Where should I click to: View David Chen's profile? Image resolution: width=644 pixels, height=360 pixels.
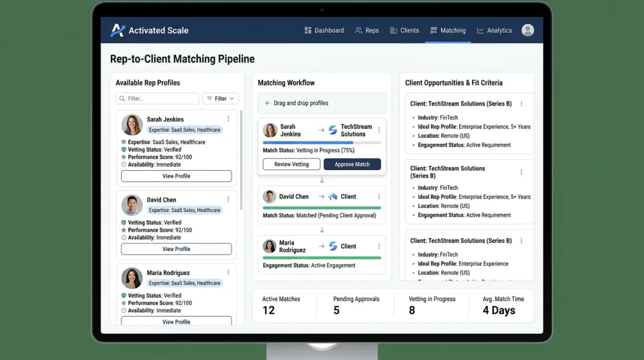pyautogui.click(x=176, y=249)
